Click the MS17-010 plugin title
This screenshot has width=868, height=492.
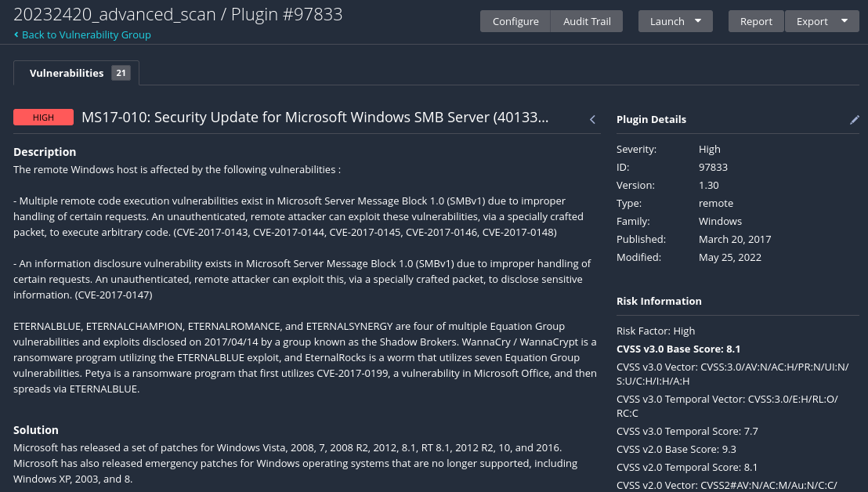[315, 118]
